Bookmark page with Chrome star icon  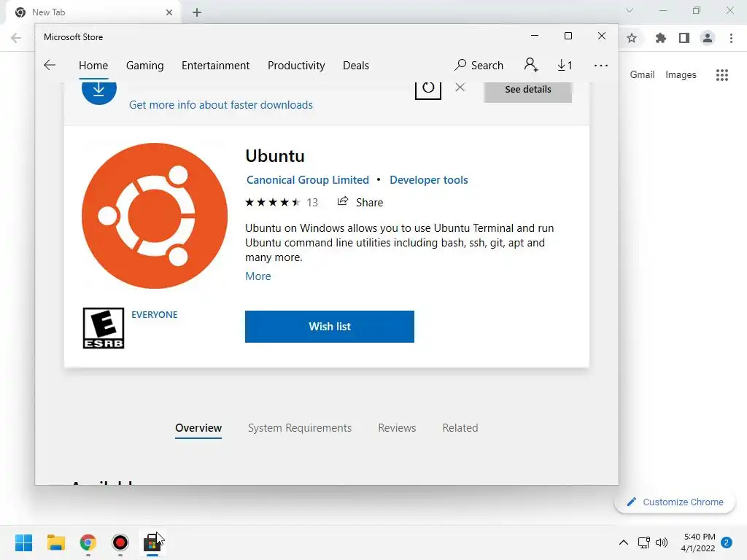pyautogui.click(x=632, y=38)
